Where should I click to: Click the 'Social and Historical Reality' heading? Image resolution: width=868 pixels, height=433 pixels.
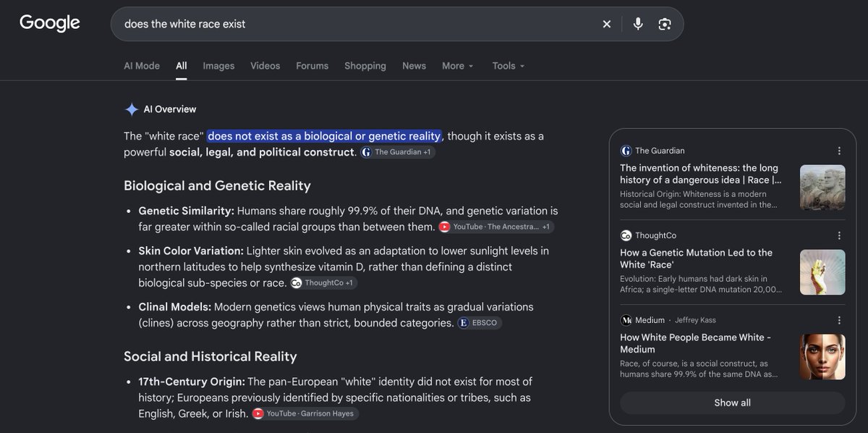coord(210,356)
